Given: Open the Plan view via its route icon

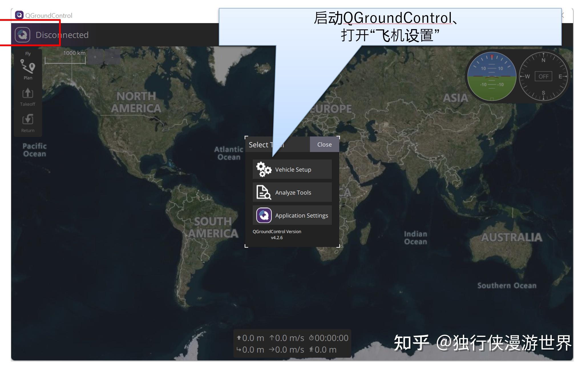Looking at the screenshot, I should [x=28, y=67].
